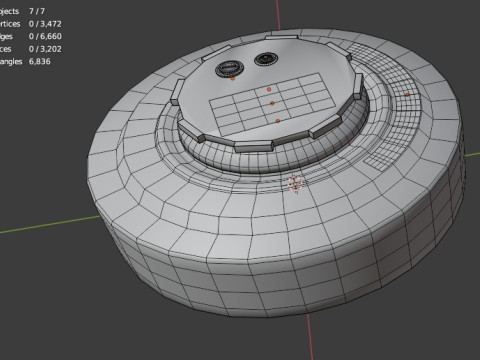Image resolution: width=480 pixels, height=360 pixels.
Task: Select the rectangular grid panel on the lid
Action: coord(272,104)
